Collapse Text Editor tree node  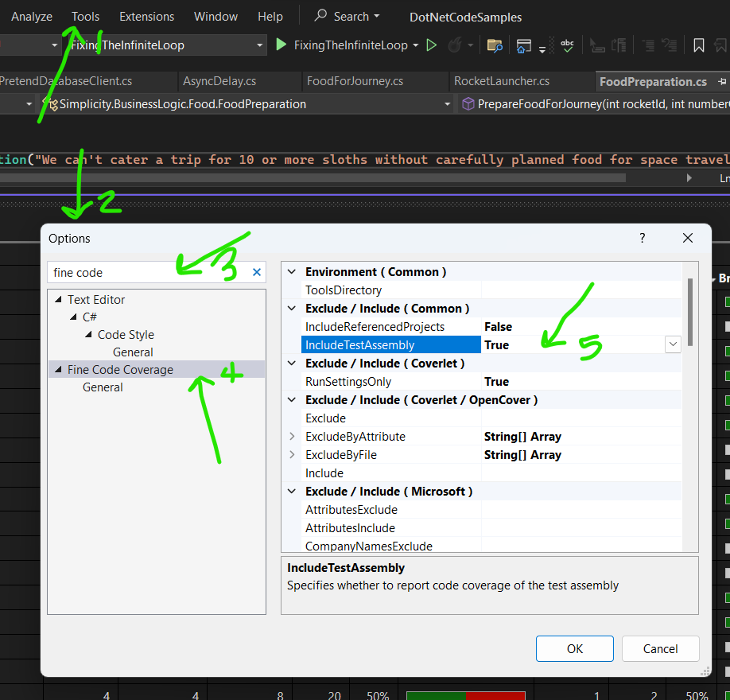pyautogui.click(x=58, y=299)
